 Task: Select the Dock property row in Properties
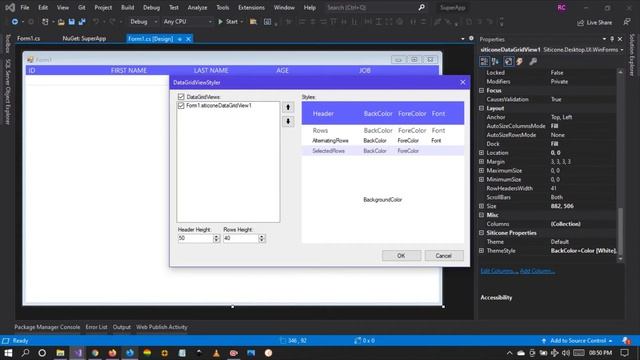(x=547, y=144)
